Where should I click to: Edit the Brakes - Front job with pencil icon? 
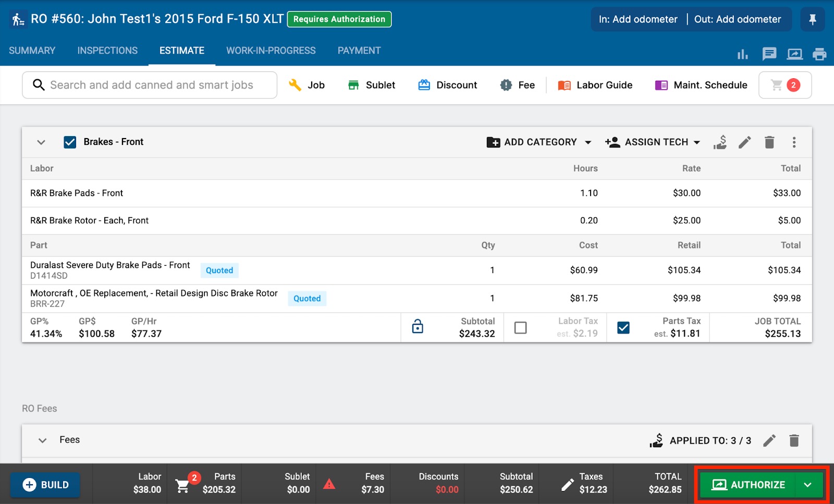(x=744, y=142)
